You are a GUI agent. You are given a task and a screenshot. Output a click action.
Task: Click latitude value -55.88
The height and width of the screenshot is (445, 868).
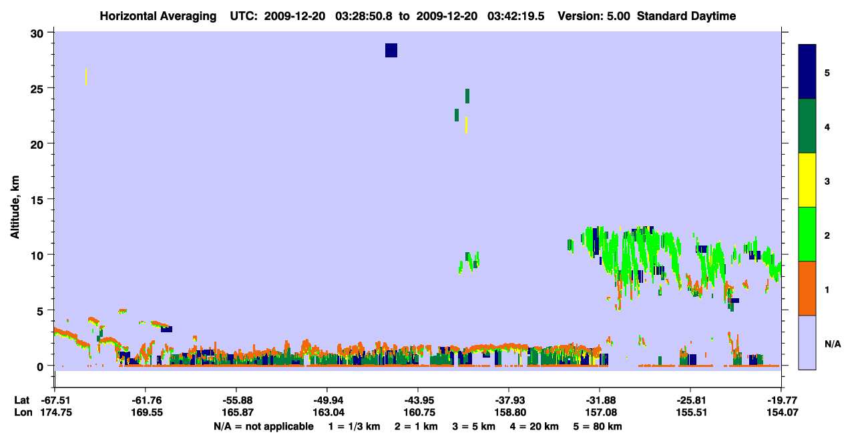tap(237, 400)
